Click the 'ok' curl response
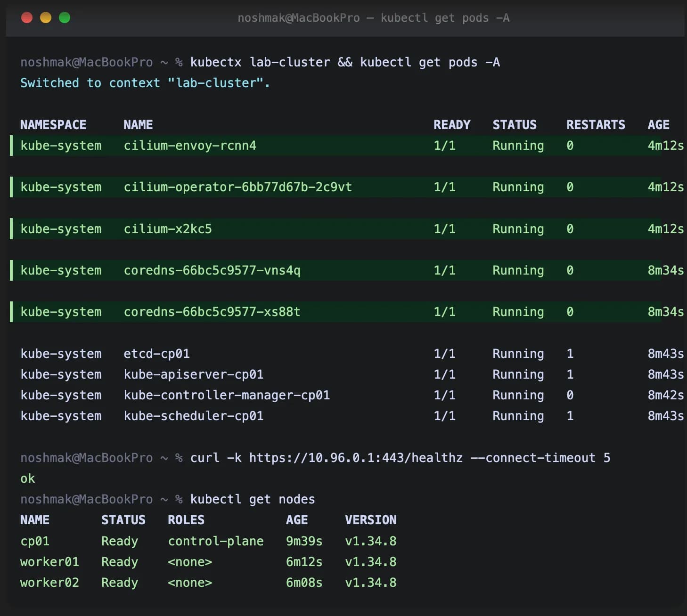 (x=28, y=478)
